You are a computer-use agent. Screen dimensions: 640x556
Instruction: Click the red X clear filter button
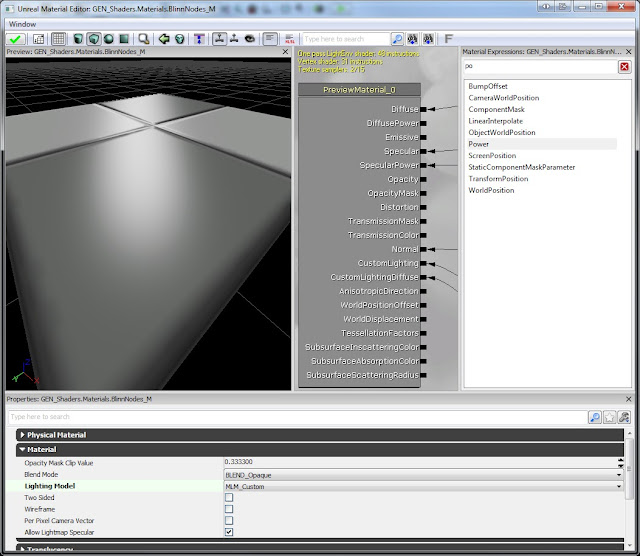(x=624, y=67)
